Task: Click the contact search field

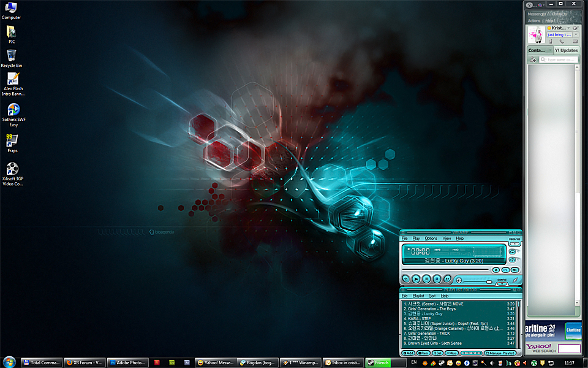Action: click(559, 59)
